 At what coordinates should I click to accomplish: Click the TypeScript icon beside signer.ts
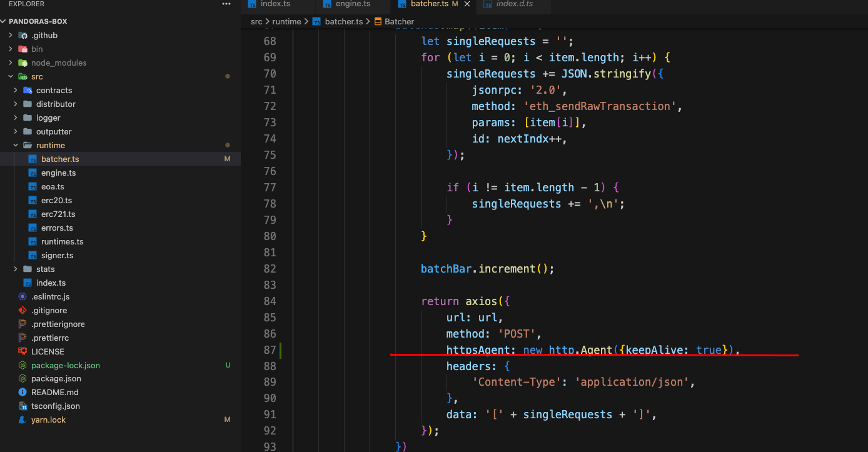click(33, 255)
